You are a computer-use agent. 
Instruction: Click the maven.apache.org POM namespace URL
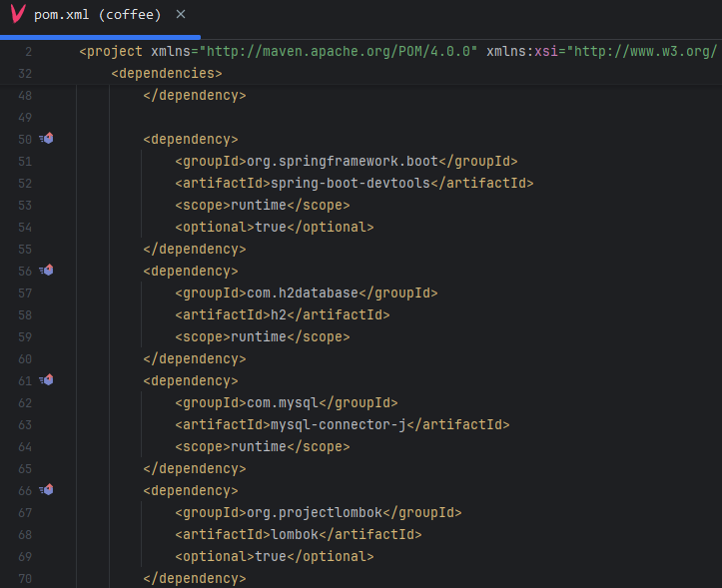click(339, 51)
